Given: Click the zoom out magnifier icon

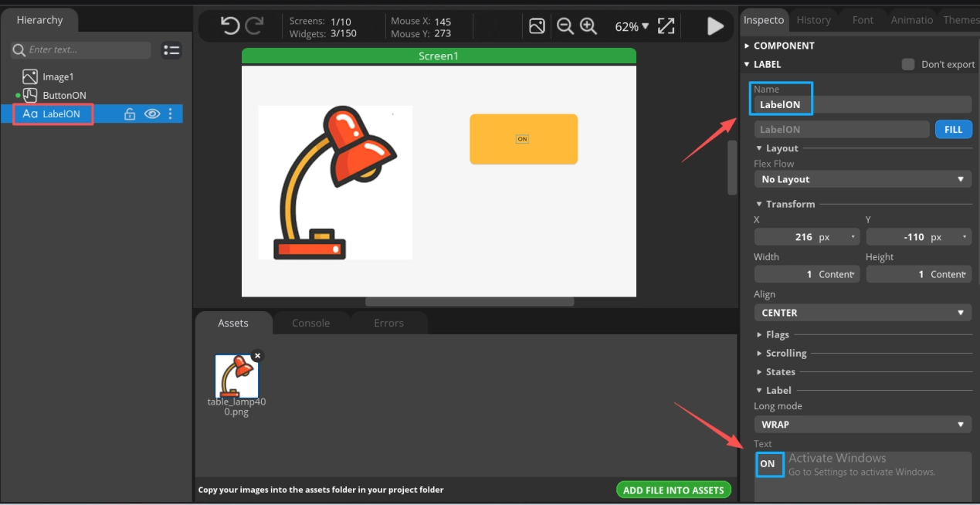Looking at the screenshot, I should click(x=565, y=26).
